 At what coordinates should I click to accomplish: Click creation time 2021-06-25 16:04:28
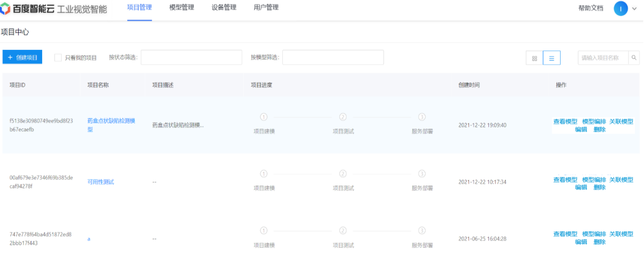coord(482,239)
